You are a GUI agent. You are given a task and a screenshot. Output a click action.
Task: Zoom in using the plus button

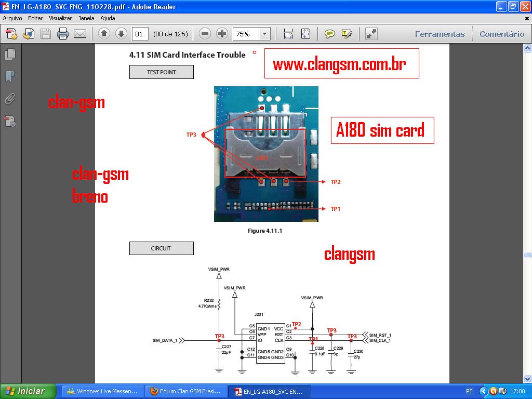[x=222, y=34]
